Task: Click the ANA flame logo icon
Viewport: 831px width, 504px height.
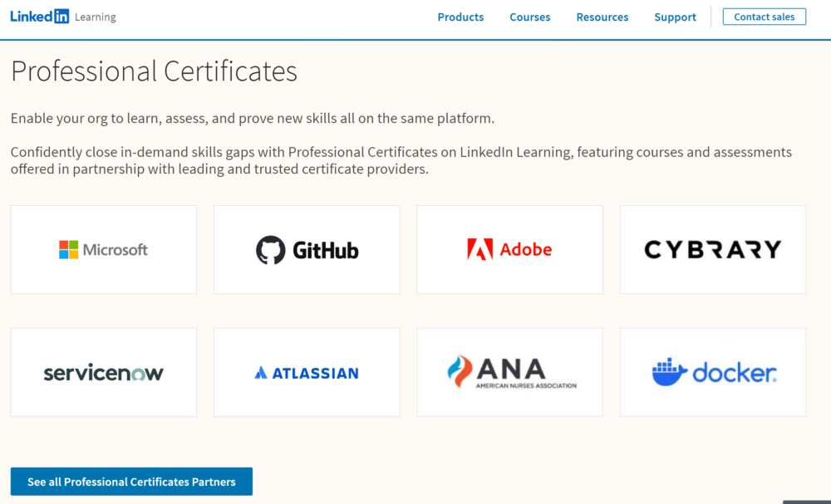Action: click(x=460, y=372)
